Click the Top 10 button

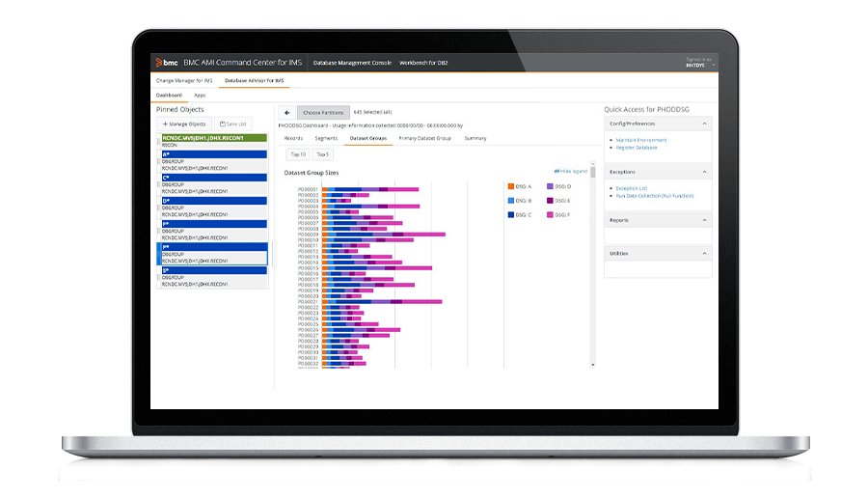[x=297, y=154]
